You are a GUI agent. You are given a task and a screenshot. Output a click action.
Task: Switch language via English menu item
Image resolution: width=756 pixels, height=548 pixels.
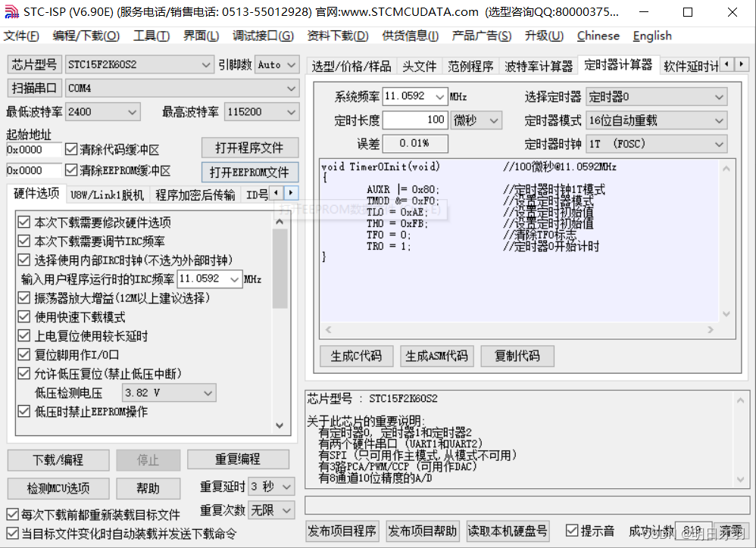652,36
